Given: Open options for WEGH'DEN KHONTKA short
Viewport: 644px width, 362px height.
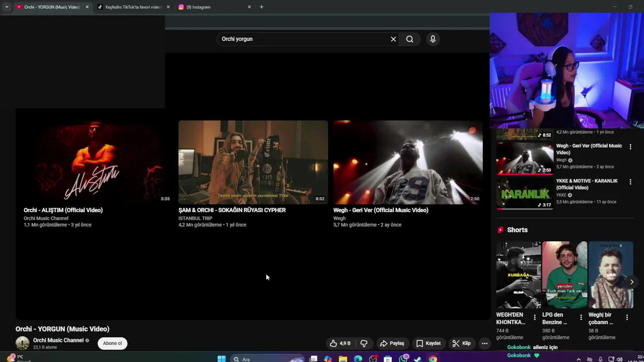Looking at the screenshot, I should [535, 318].
